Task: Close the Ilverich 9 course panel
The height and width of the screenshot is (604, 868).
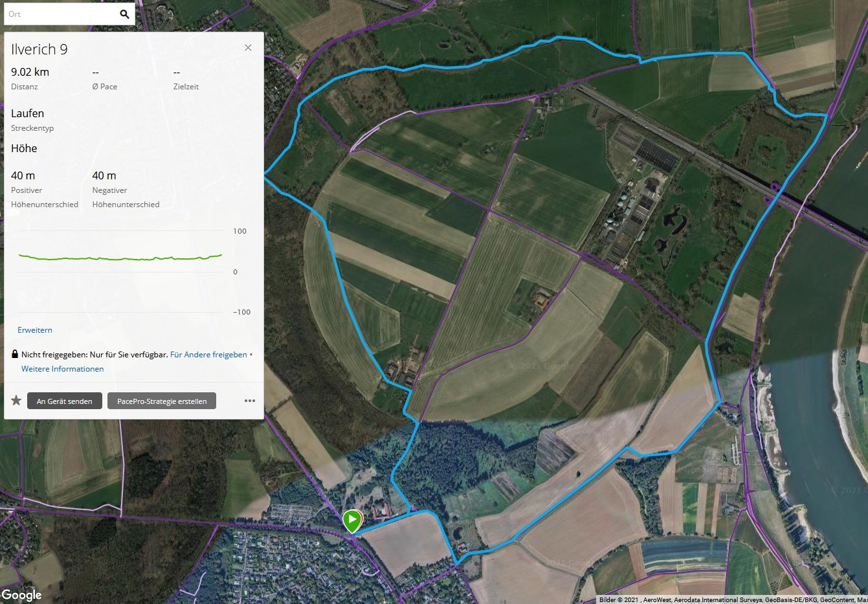Action: (x=248, y=48)
